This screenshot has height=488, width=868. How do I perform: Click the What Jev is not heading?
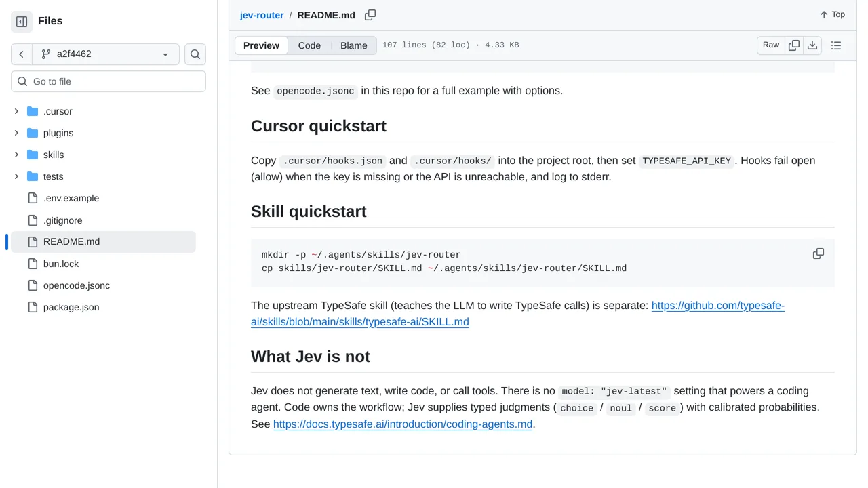(311, 357)
